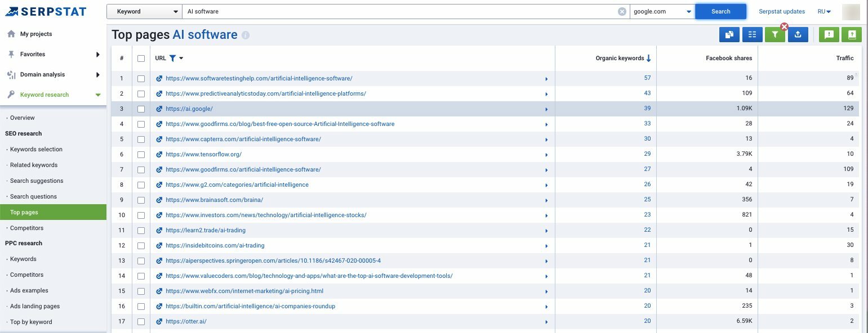Click the URL column filter funnel icon
The height and width of the screenshot is (333, 868).
coord(173,58)
